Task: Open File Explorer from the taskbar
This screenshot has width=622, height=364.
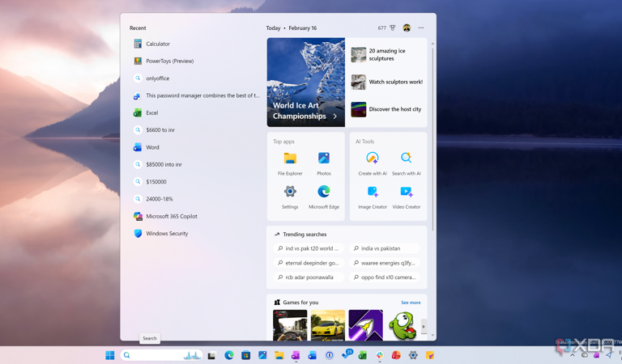Action: [279, 355]
